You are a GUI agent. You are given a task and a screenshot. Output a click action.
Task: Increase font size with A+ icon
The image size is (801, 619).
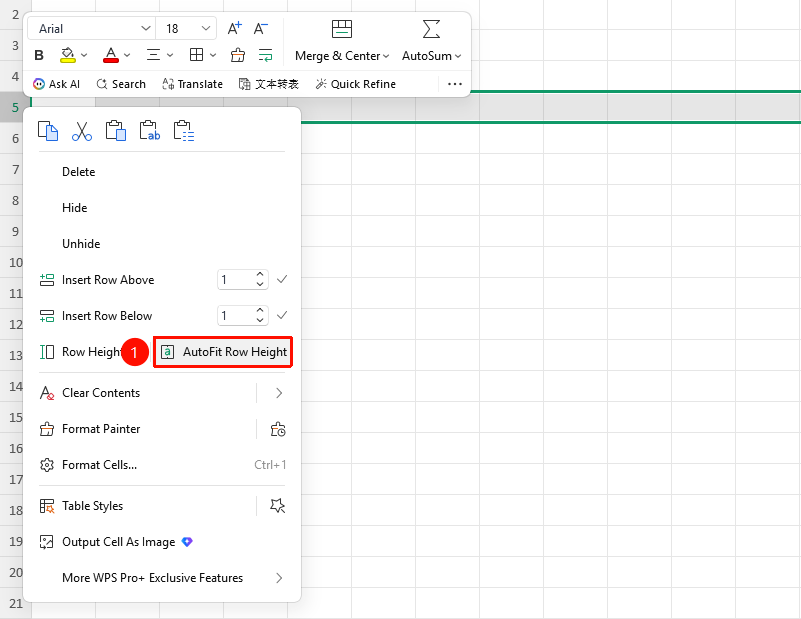(x=234, y=29)
